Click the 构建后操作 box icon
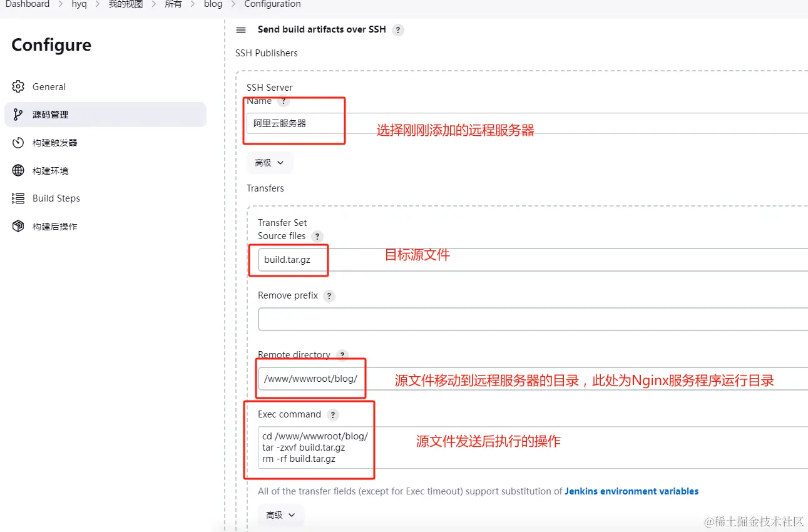This screenshot has width=808, height=532. tap(18, 226)
